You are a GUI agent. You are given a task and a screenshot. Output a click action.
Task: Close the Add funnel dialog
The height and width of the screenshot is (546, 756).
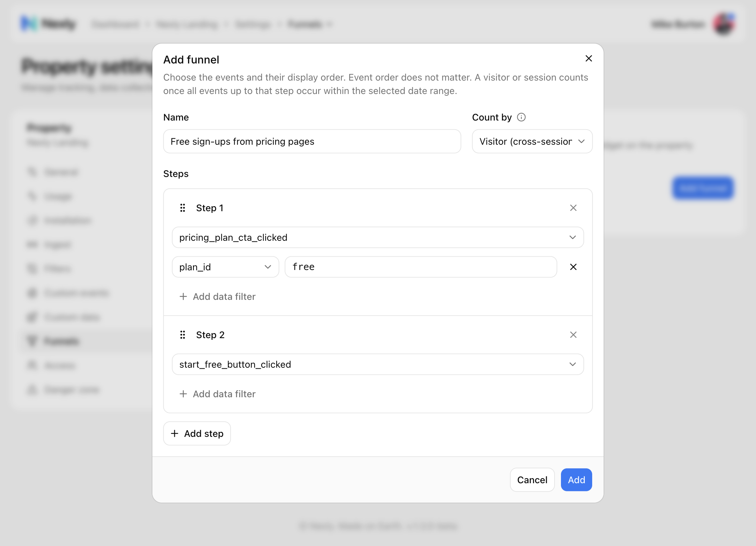[x=588, y=58]
